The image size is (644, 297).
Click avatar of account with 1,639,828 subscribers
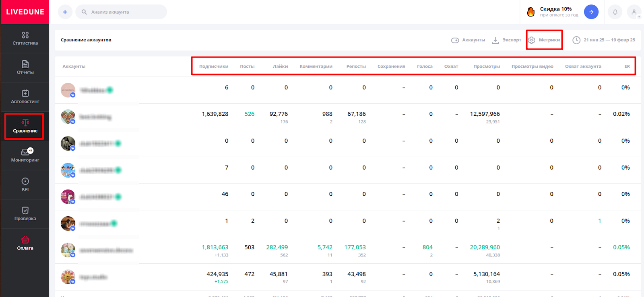coord(68,117)
